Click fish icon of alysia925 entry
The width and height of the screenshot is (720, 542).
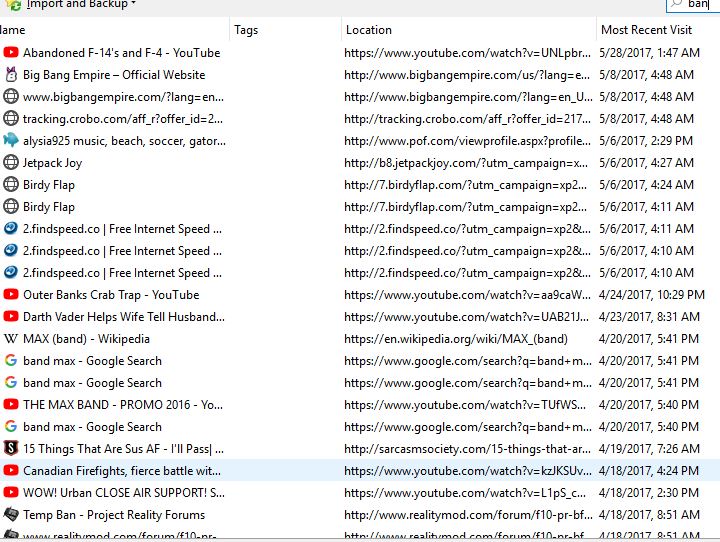pyautogui.click(x=11, y=140)
